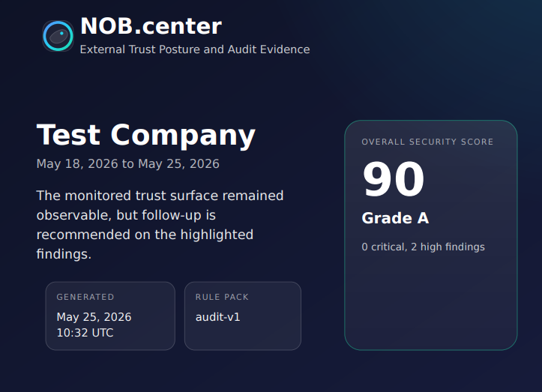Click the NOB.center brand title
This screenshot has height=392, width=542.
coord(151,26)
